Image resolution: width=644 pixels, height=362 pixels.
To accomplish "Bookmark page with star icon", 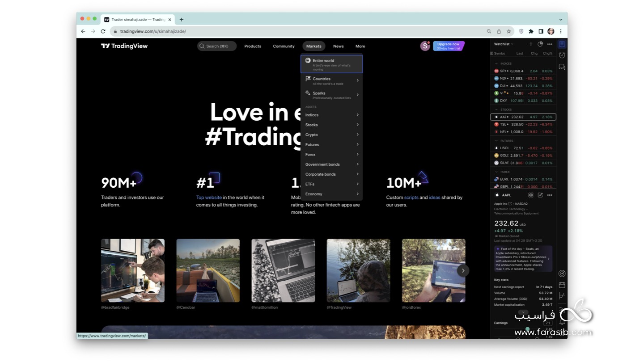I will point(509,31).
